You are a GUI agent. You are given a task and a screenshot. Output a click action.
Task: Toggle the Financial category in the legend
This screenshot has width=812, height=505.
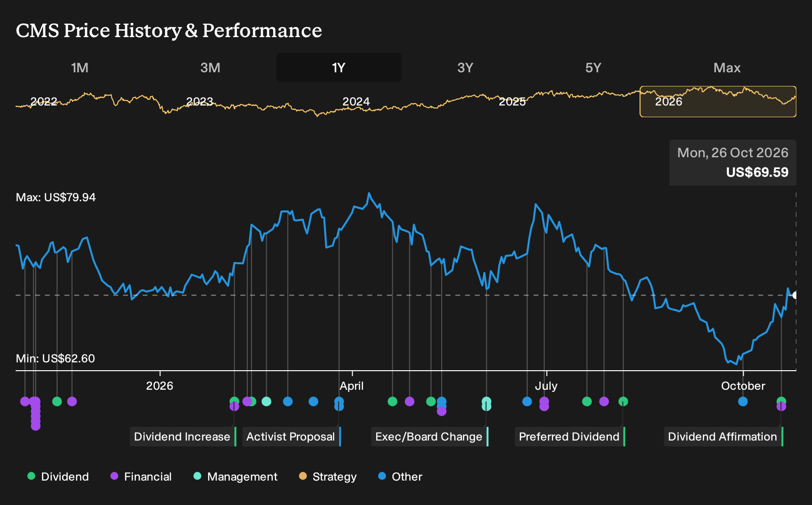click(x=141, y=477)
